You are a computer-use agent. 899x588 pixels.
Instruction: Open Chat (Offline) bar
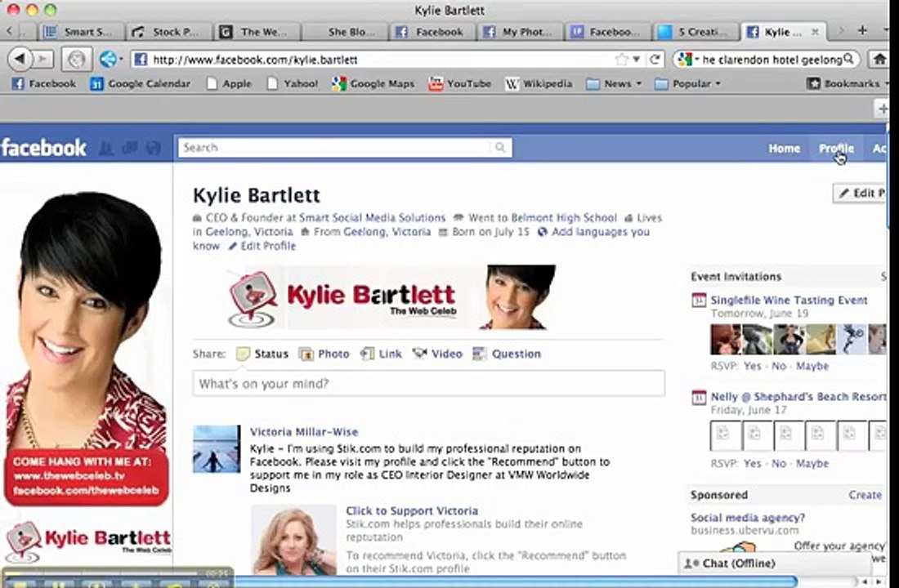point(774,563)
